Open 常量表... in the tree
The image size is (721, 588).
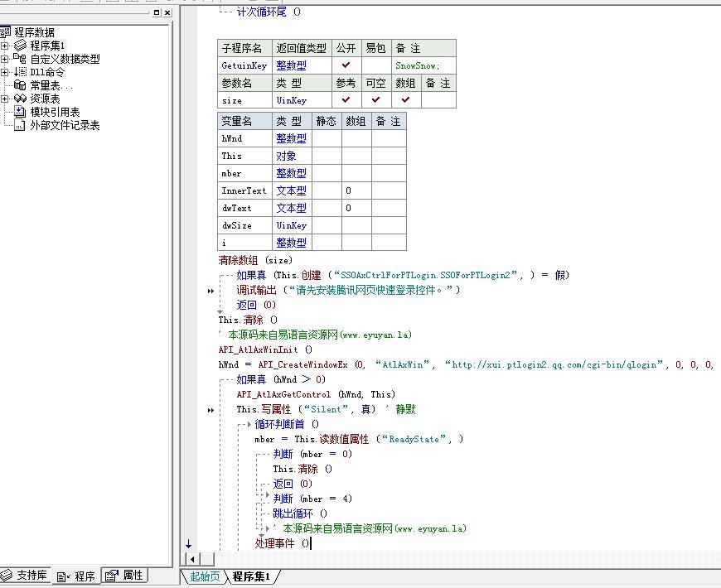[51, 85]
